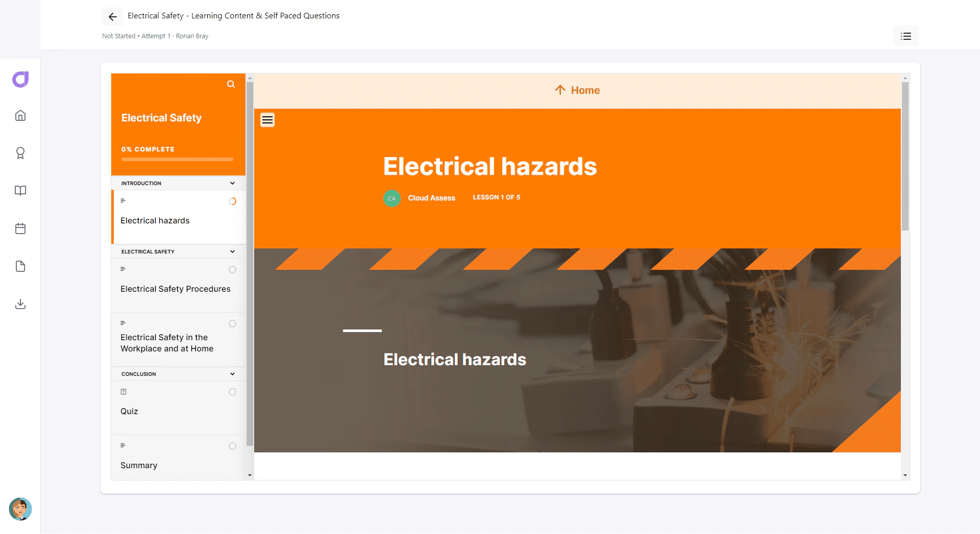Viewport: 980px width, 534px height.
Task: Go back using the top-left arrow
Action: coord(112,16)
